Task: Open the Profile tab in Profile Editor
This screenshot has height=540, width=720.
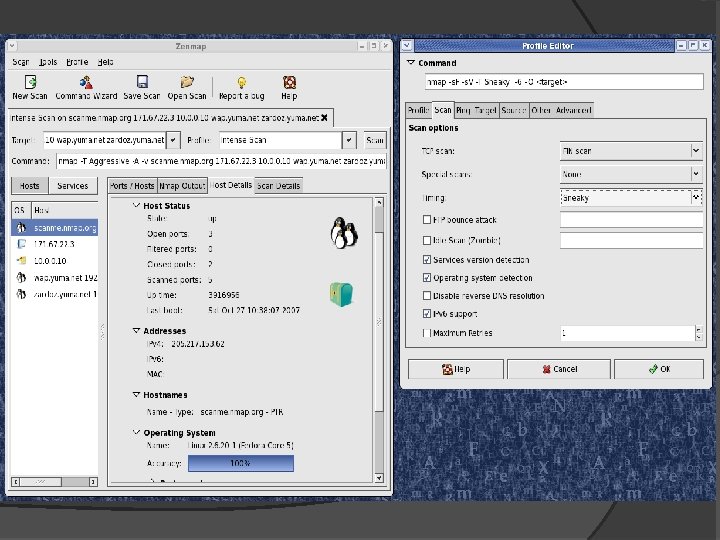Action: (418, 110)
